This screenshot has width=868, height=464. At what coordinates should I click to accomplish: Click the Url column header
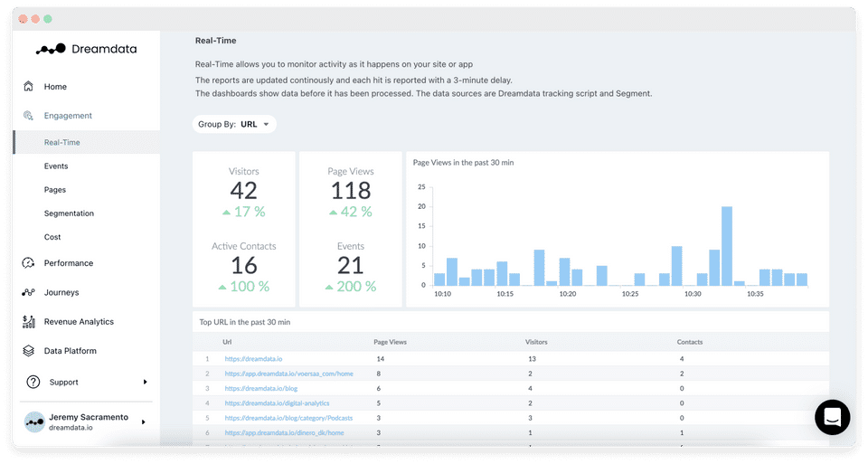pyautogui.click(x=227, y=342)
